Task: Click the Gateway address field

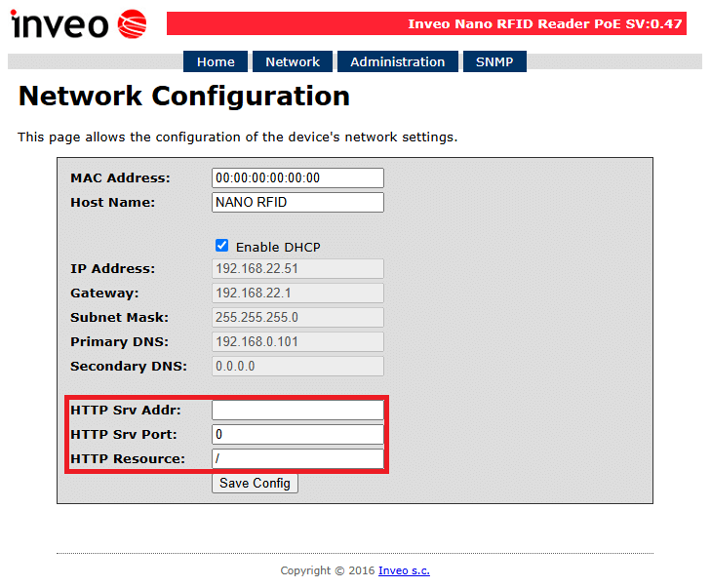Action: (297, 294)
